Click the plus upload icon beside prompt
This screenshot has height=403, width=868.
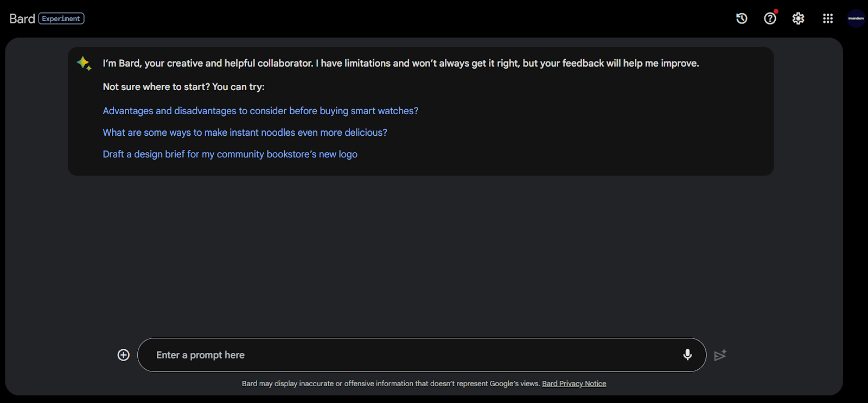(x=124, y=355)
